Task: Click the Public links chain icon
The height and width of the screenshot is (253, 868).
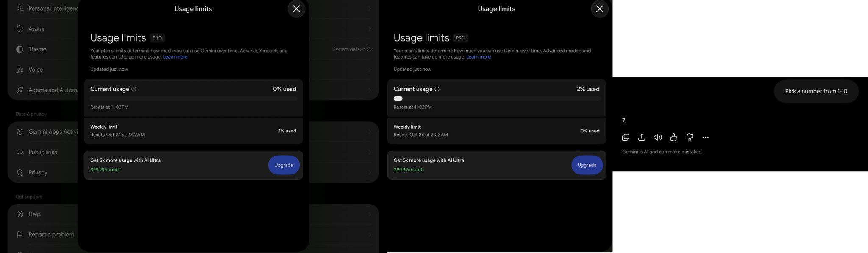Action: pos(19,152)
